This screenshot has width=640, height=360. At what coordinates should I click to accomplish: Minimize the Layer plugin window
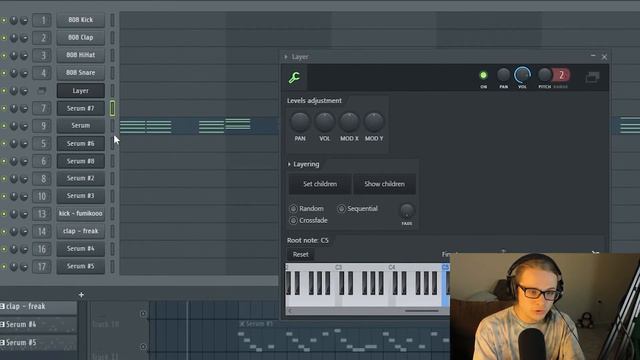pos(593,56)
